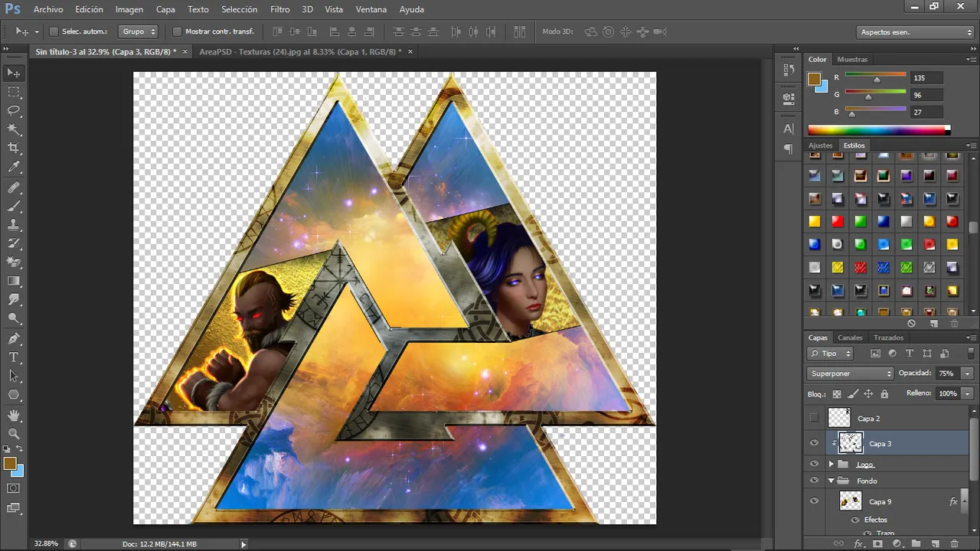Open the Superponer blend mode dropdown
The image size is (980, 551).
[x=851, y=373]
